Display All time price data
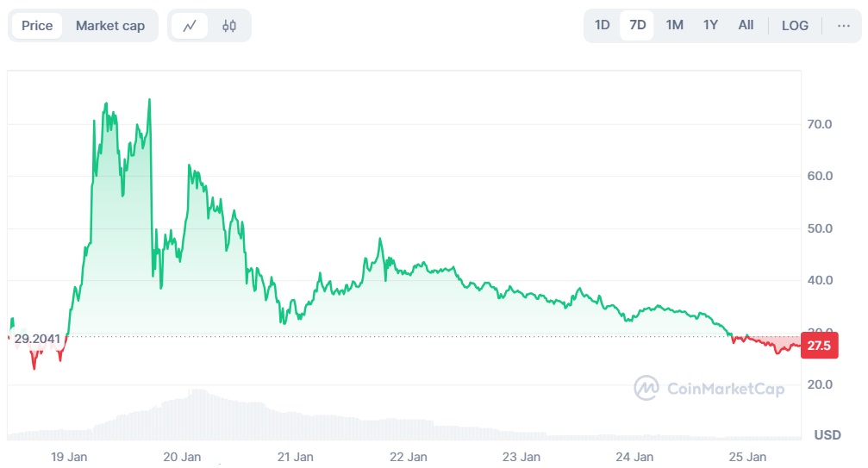868x468 pixels. pos(746,25)
